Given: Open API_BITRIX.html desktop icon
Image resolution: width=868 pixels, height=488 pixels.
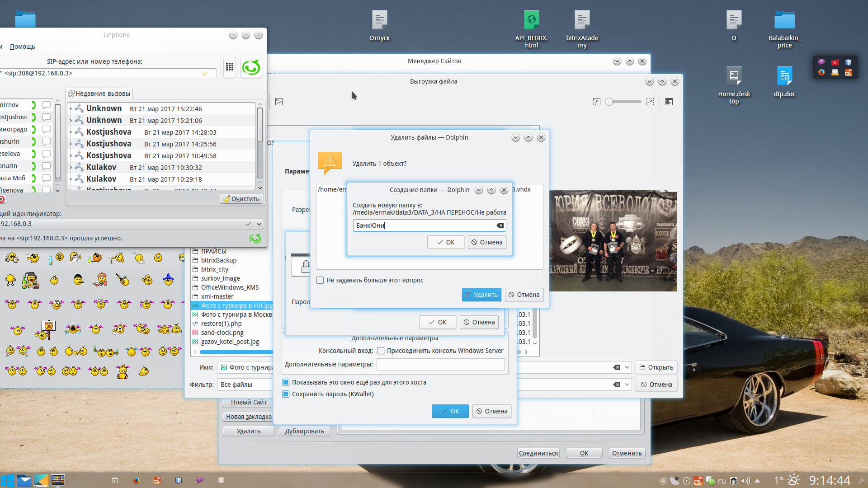Looking at the screenshot, I should point(531,21).
